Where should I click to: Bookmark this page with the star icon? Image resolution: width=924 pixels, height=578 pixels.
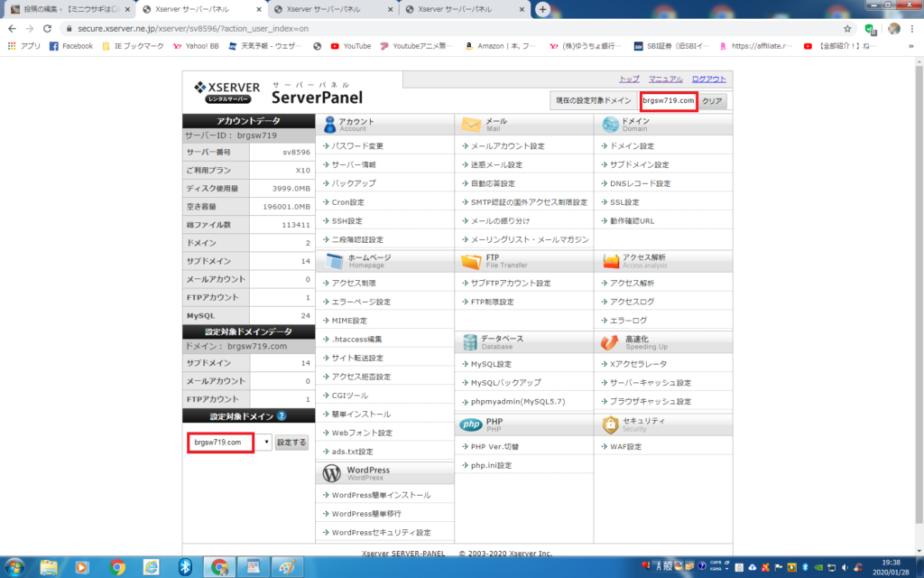[x=846, y=29]
